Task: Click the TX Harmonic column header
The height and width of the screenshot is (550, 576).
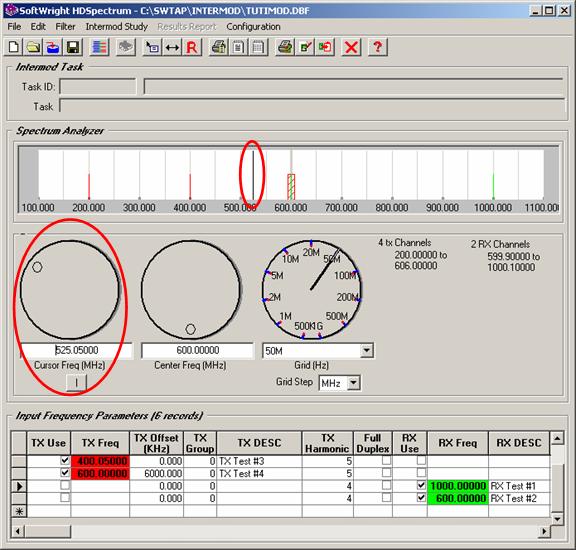Action: click(x=327, y=443)
